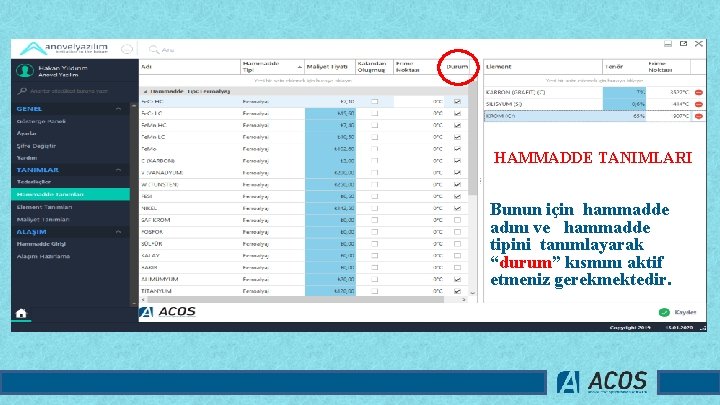This screenshot has width=720, height=405.
Task: Disable Durum for NİKEL row
Action: (x=457, y=208)
